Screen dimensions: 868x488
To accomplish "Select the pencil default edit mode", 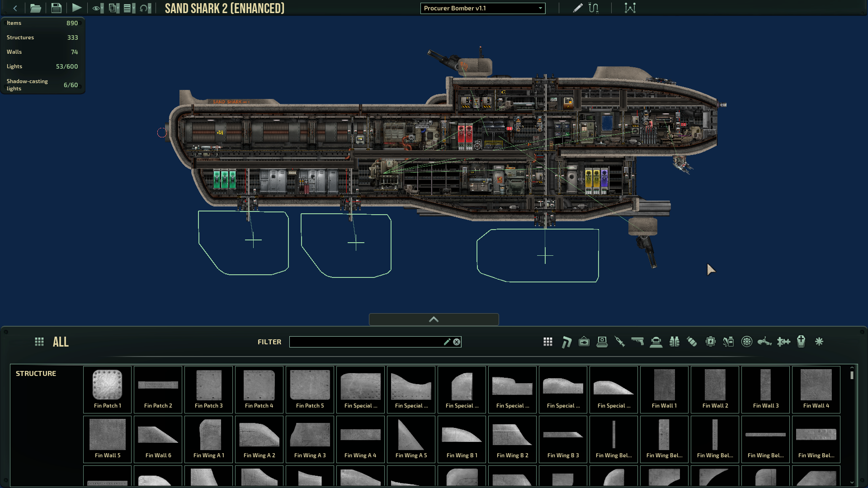I will pos(577,8).
